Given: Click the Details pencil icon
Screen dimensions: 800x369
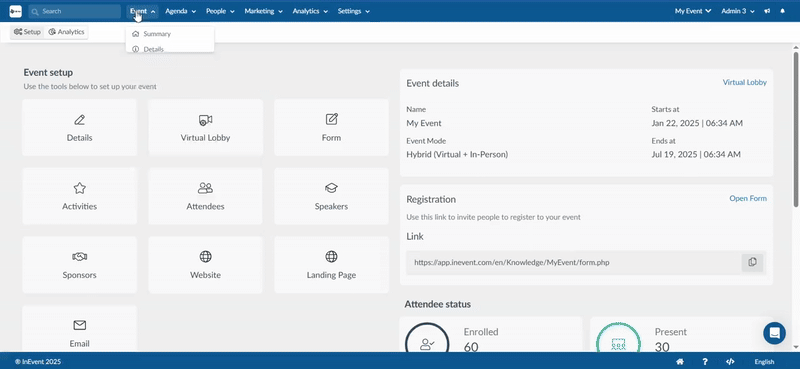Looking at the screenshot, I should pos(80,120).
